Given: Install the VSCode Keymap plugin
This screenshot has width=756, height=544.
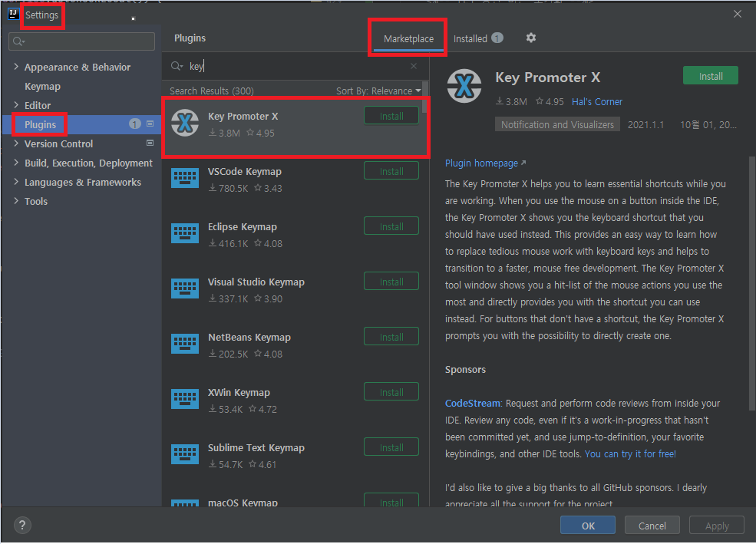Looking at the screenshot, I should point(391,171).
